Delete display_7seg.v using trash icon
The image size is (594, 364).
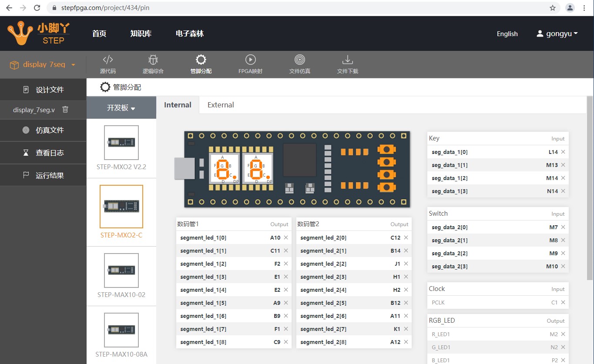65,110
